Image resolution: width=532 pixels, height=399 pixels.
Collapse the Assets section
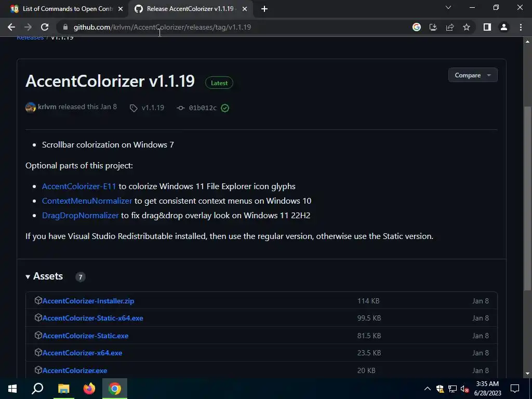44,276
